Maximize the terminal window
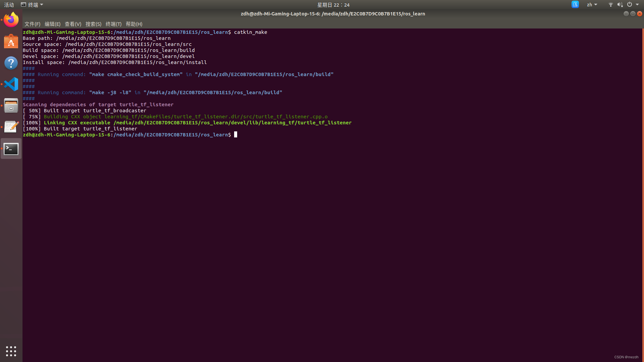The width and height of the screenshot is (644, 362). coord(633,14)
